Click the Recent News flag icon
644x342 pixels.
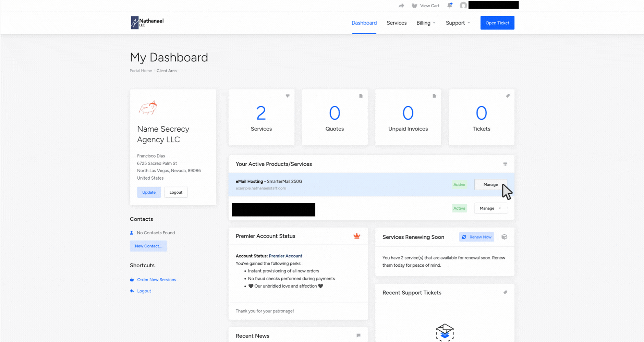tap(359, 335)
